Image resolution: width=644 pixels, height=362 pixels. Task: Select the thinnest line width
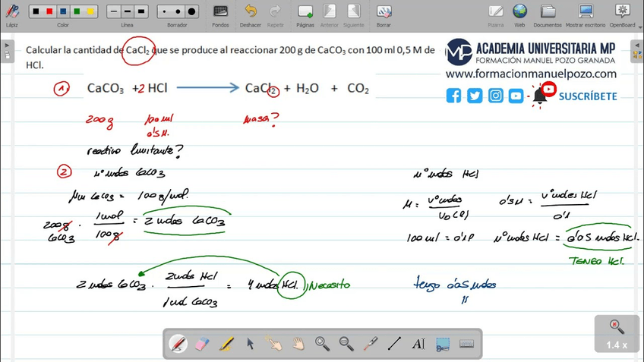113,11
